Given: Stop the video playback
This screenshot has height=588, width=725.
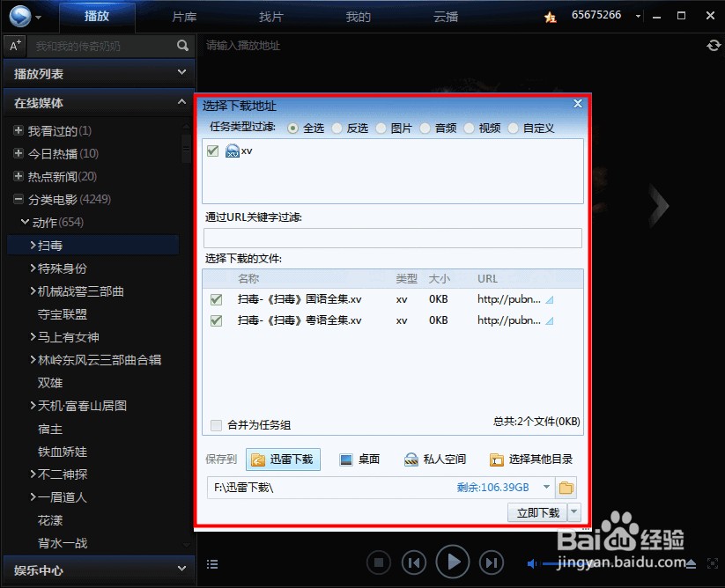Looking at the screenshot, I should pyautogui.click(x=379, y=562).
